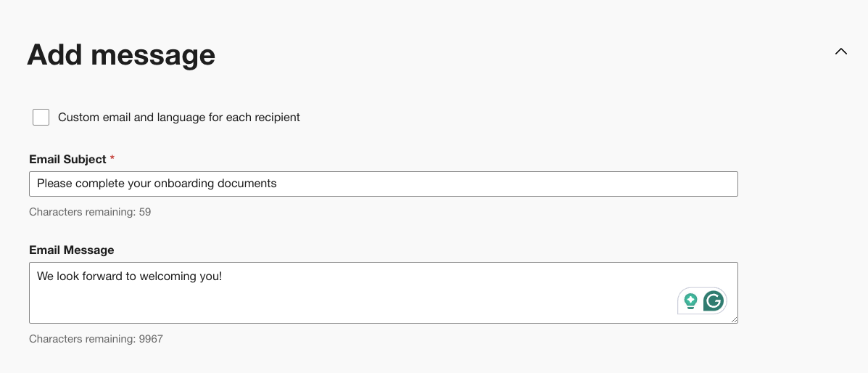Click the red required asterisk by Email Subject
The height and width of the screenshot is (373, 868).
coord(112,158)
